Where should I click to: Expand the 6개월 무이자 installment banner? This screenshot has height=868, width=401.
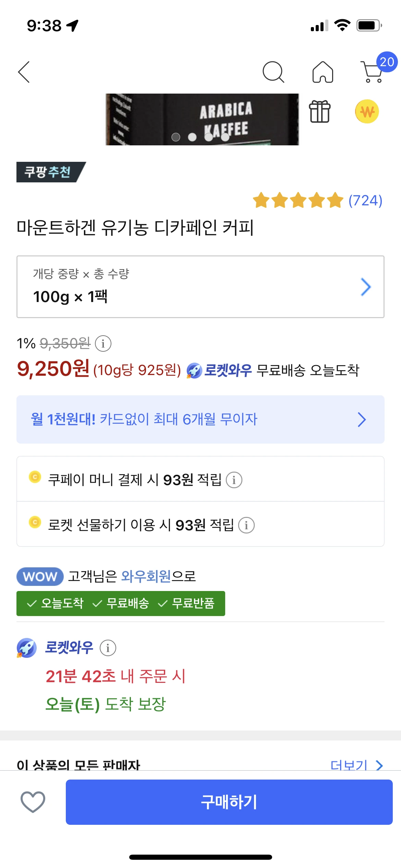pyautogui.click(x=200, y=419)
